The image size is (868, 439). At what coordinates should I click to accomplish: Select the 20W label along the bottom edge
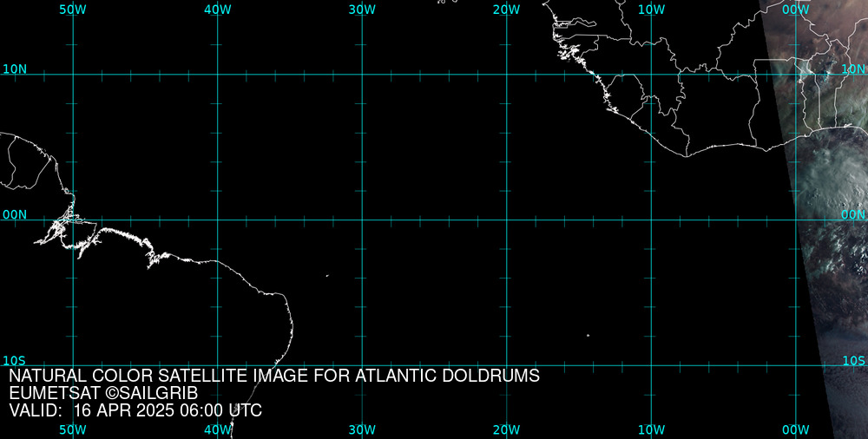(x=507, y=430)
